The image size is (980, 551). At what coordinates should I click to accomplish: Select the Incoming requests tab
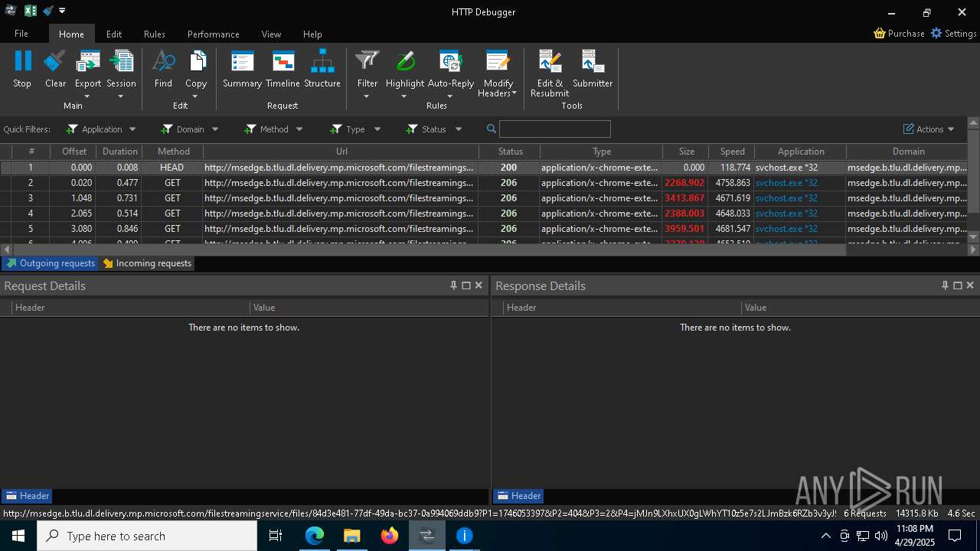coord(147,263)
